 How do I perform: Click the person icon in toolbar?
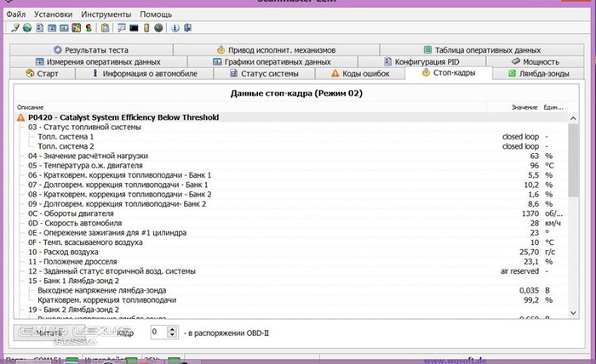[88, 28]
